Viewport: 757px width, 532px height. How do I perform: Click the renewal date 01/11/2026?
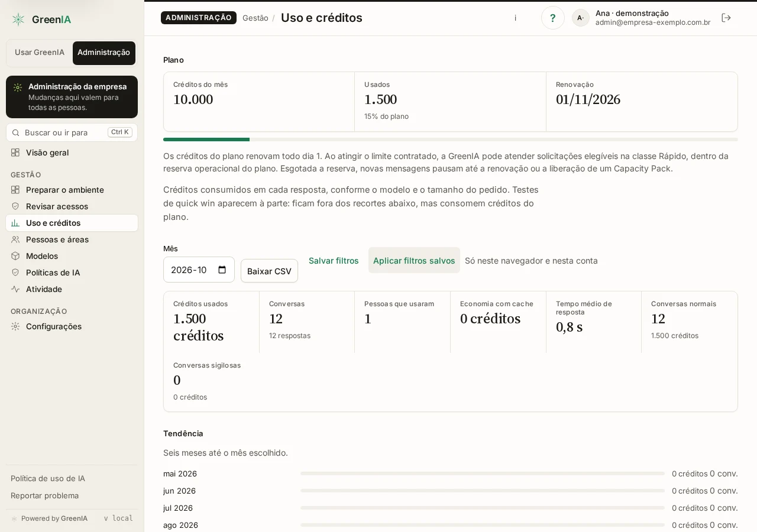pyautogui.click(x=588, y=100)
